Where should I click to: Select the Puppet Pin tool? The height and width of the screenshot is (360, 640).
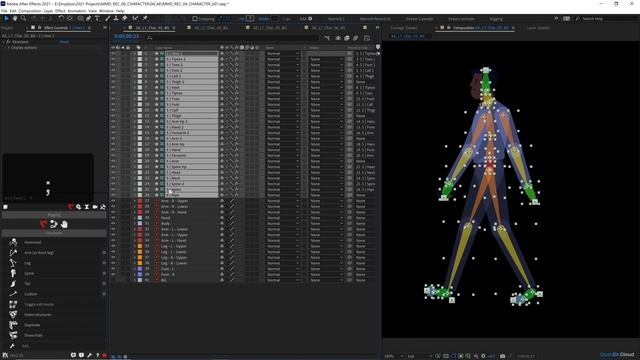click(145, 18)
